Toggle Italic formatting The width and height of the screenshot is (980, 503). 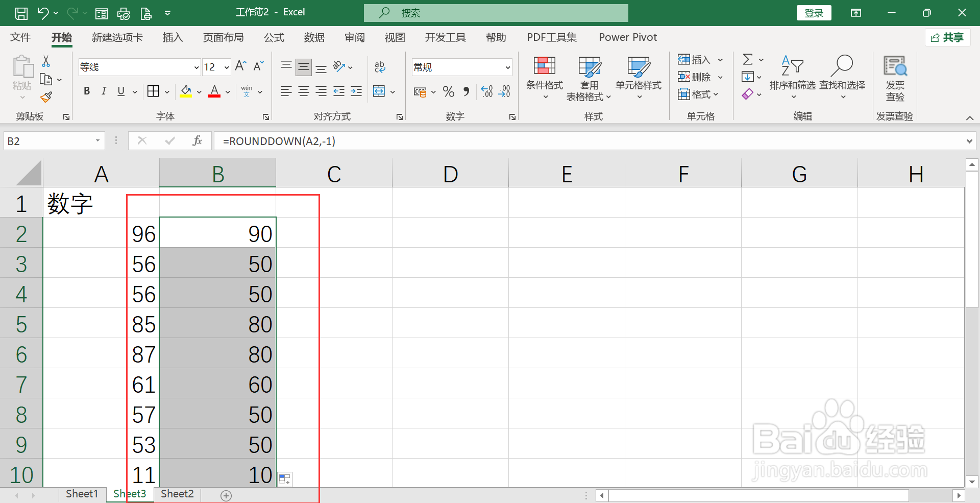coord(104,91)
